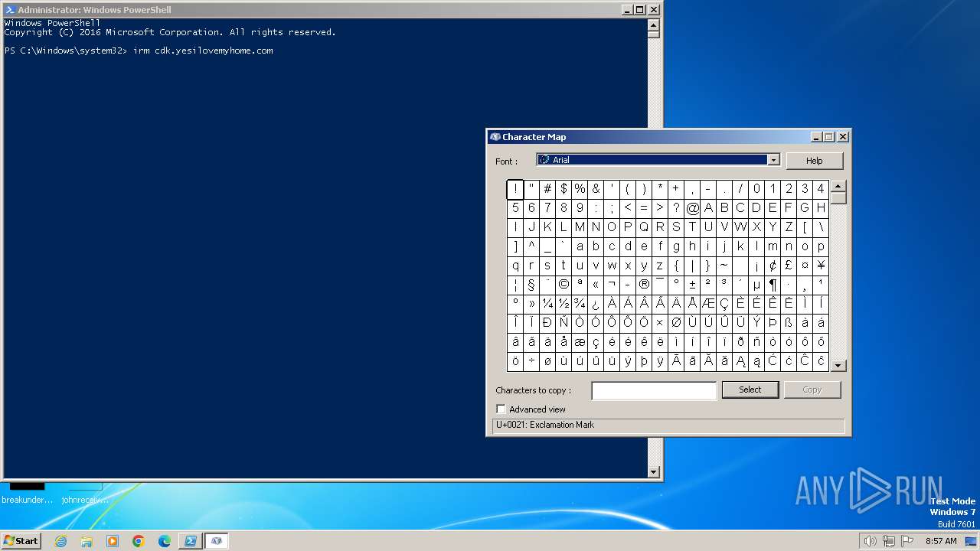This screenshot has width=980, height=551.
Task: Pick the @ character in the grid
Action: [692, 208]
